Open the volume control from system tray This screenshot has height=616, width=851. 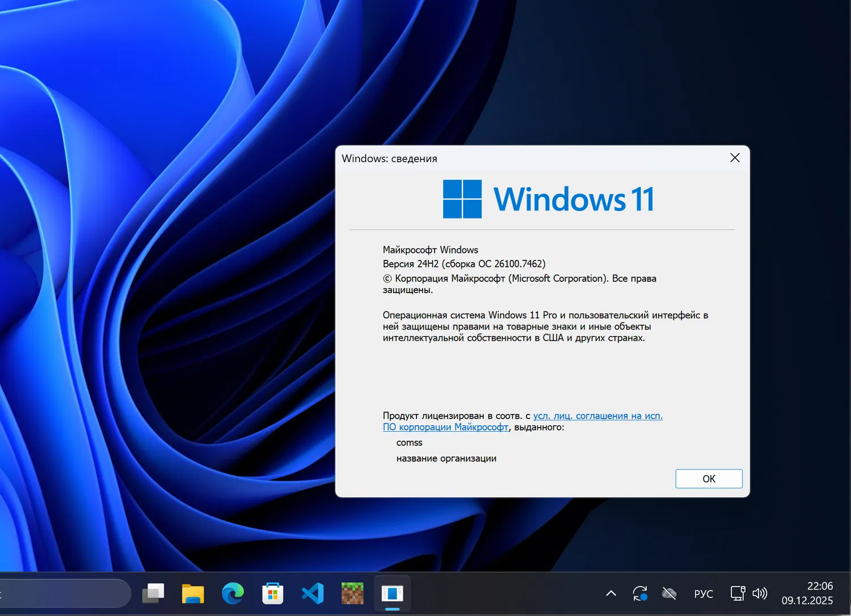click(759, 593)
